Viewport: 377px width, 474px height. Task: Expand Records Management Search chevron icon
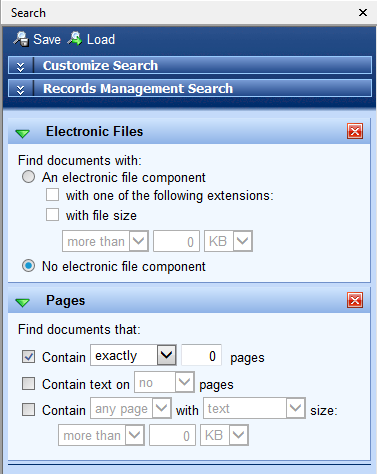pos(20,89)
